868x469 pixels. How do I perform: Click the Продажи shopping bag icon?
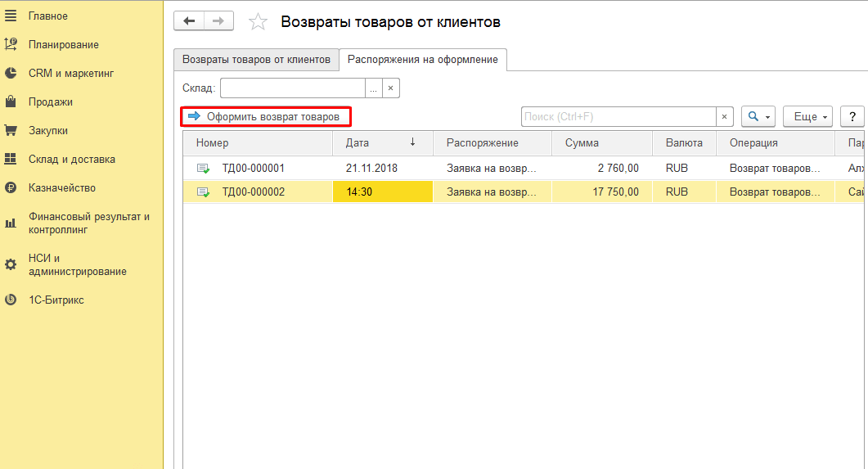11,102
